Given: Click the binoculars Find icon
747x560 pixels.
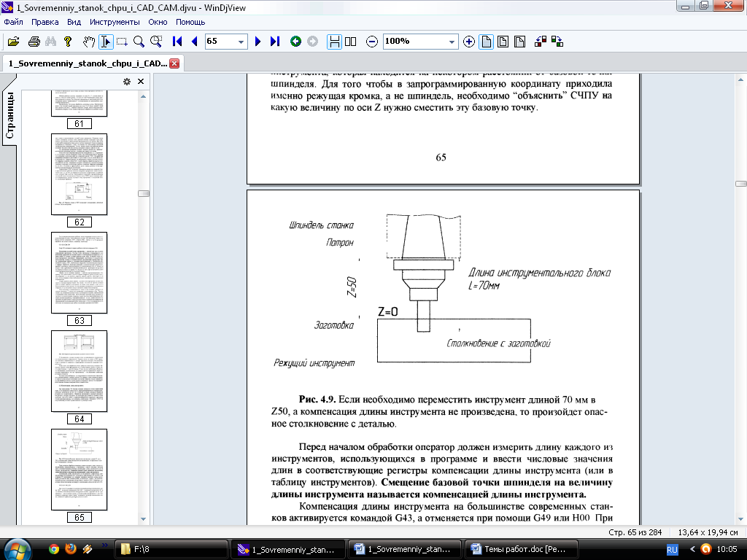Looking at the screenshot, I should [50, 42].
